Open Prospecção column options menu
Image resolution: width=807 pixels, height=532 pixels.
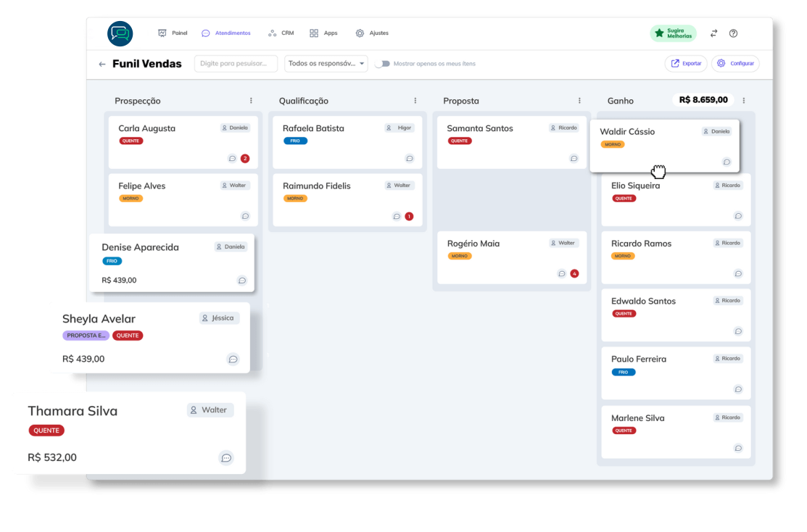(251, 101)
